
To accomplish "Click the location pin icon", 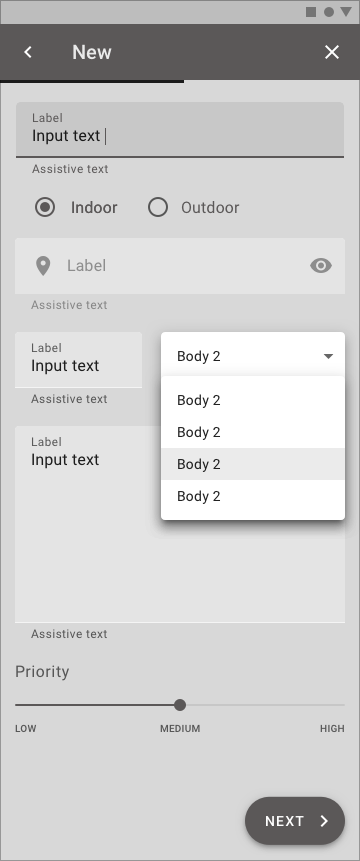I will pos(43,266).
